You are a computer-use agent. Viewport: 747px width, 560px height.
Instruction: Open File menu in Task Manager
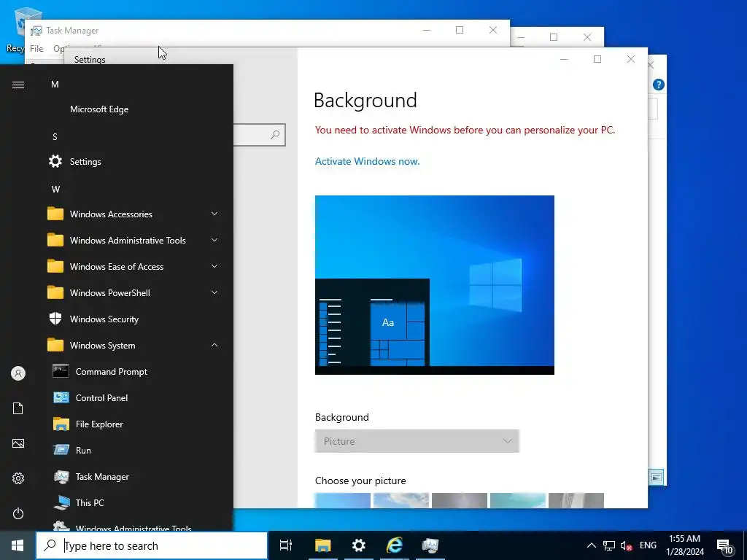click(x=36, y=48)
